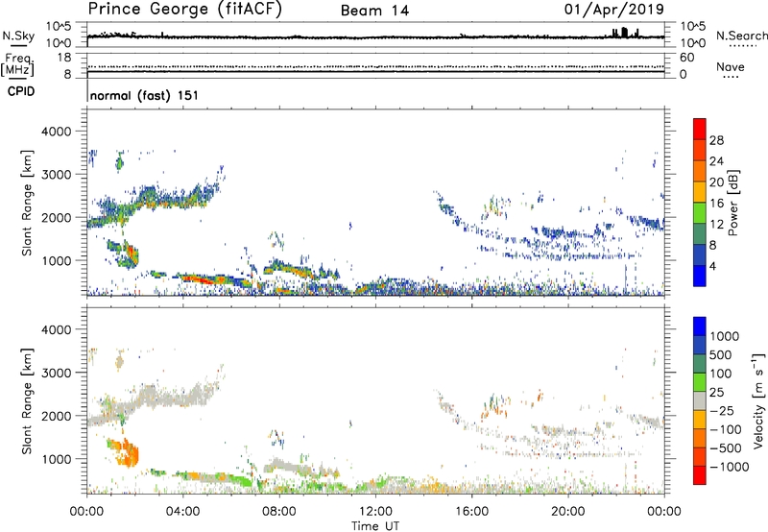The width and height of the screenshot is (768, 532).
Task: Click the '20:00' time tick label
Action: [x=567, y=512]
